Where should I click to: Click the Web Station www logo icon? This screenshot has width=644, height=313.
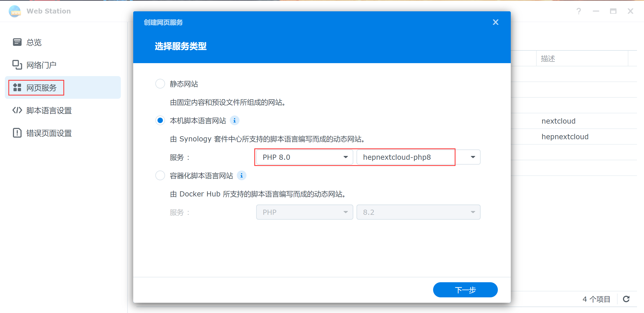(15, 11)
